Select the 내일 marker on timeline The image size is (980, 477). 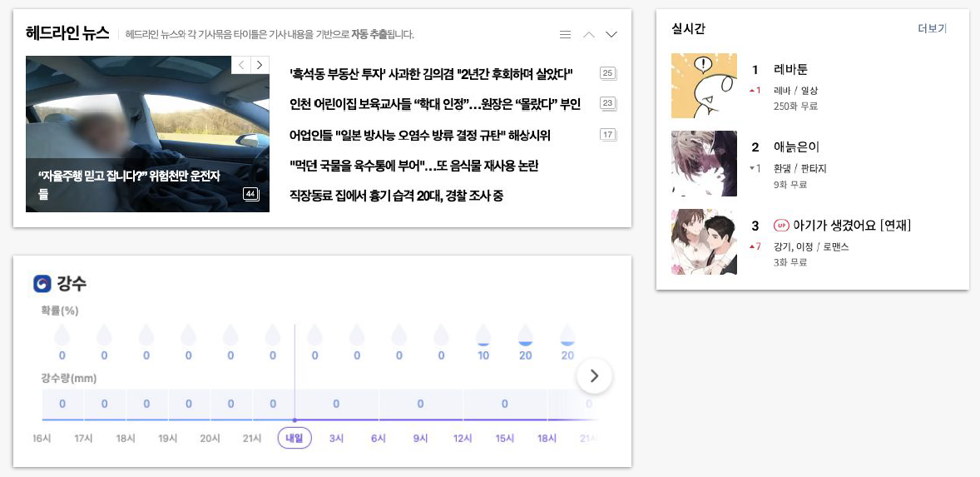point(294,438)
